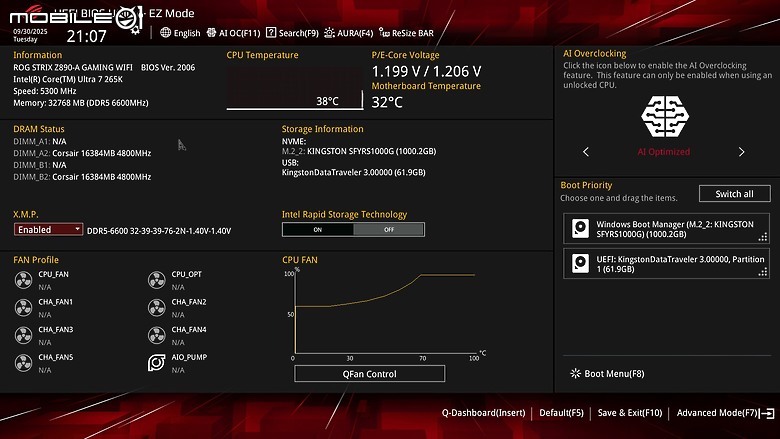Image resolution: width=780 pixels, height=439 pixels.
Task: Grab drag handle of UEFI KingstonDataTraveler entry
Action: [763, 272]
